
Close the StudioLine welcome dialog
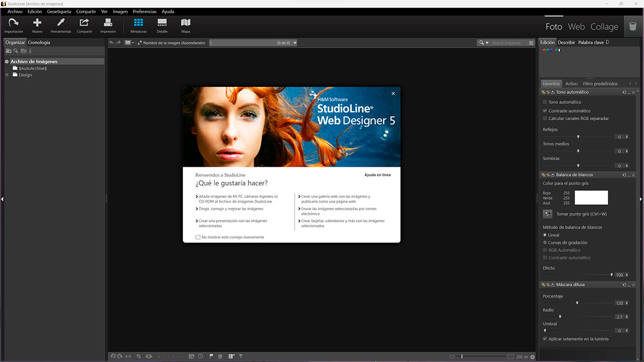click(393, 93)
